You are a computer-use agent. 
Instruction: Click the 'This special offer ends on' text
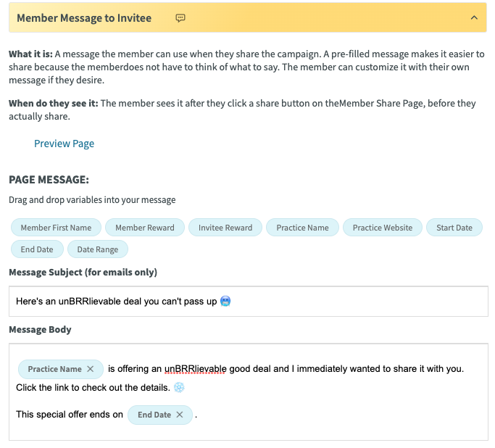click(x=70, y=414)
